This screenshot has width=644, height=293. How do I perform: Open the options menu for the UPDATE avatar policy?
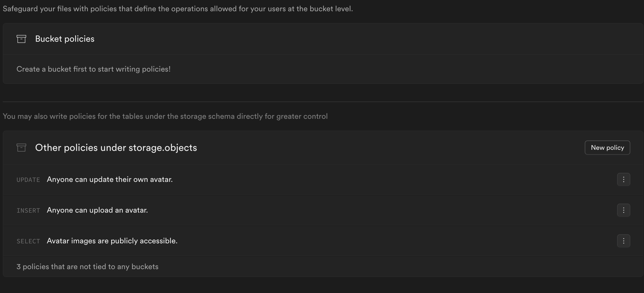[623, 179]
